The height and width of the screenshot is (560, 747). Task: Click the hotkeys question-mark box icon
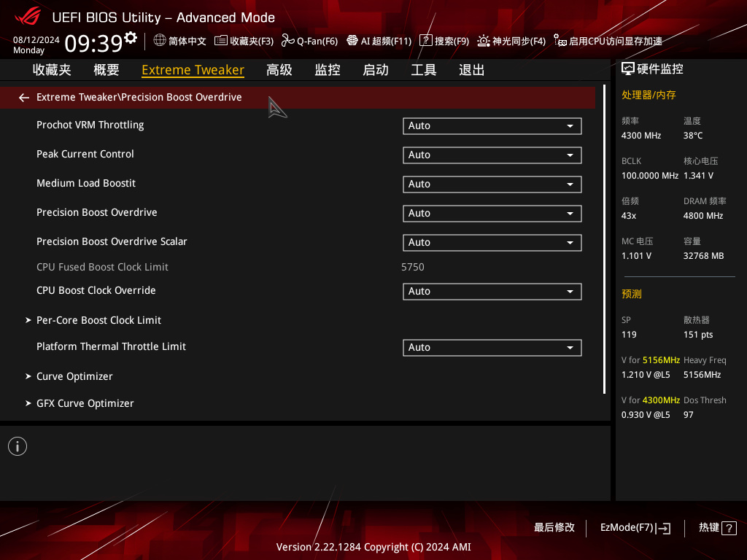729,528
